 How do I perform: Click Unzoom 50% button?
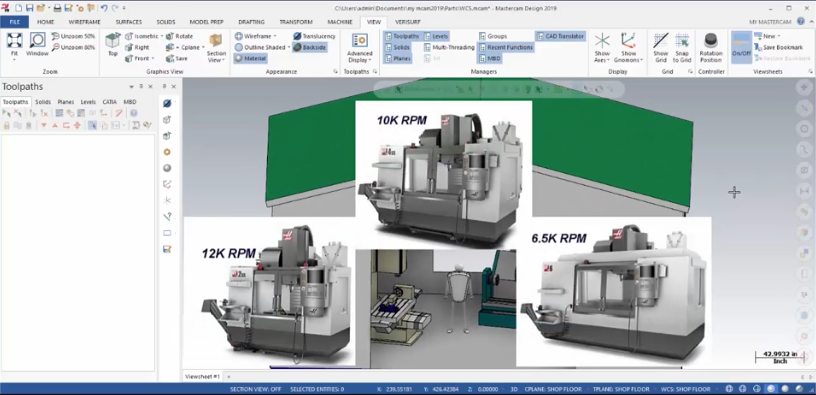coord(73,36)
